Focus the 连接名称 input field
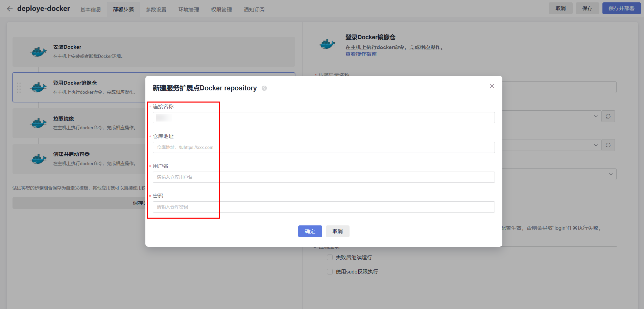 pos(324,118)
